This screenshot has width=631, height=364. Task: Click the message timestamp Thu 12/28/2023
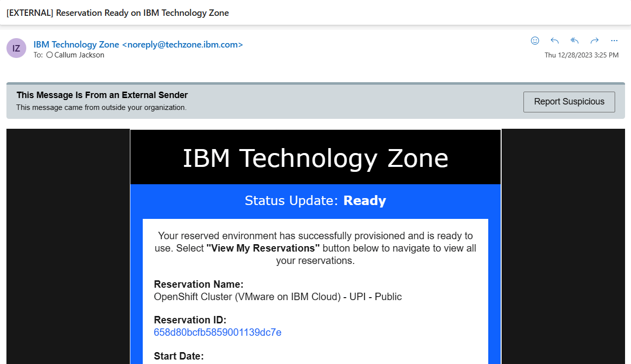582,55
